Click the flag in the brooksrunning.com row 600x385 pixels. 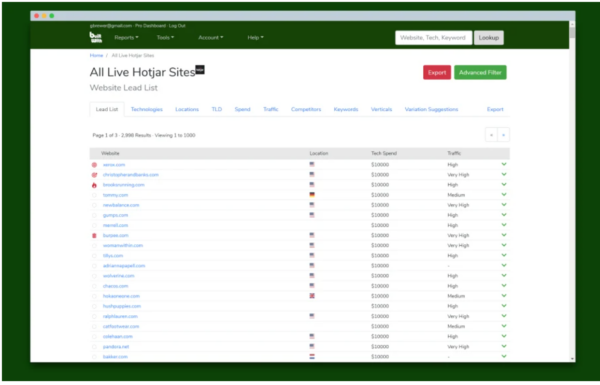click(x=312, y=184)
